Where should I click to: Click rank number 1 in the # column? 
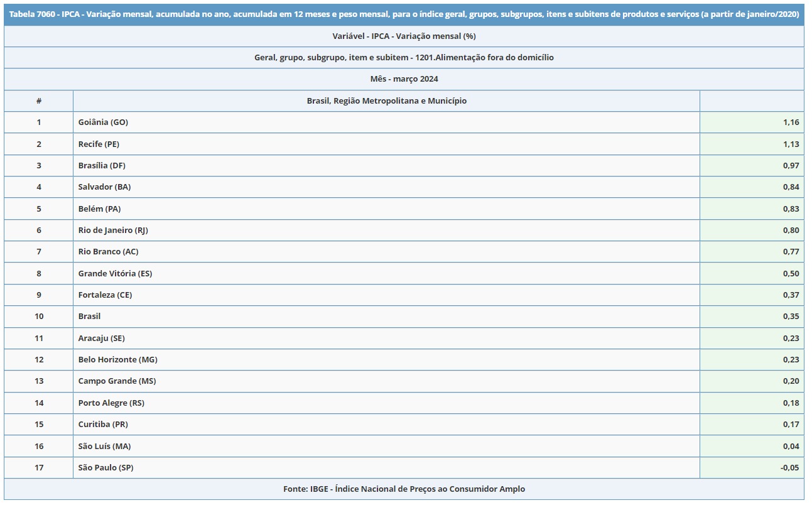coord(39,122)
